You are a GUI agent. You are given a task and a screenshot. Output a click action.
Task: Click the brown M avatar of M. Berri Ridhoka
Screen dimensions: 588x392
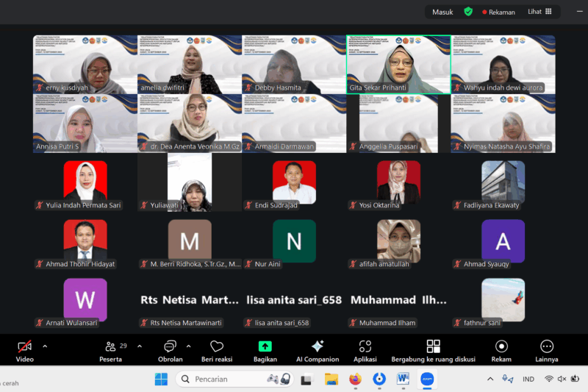click(190, 240)
